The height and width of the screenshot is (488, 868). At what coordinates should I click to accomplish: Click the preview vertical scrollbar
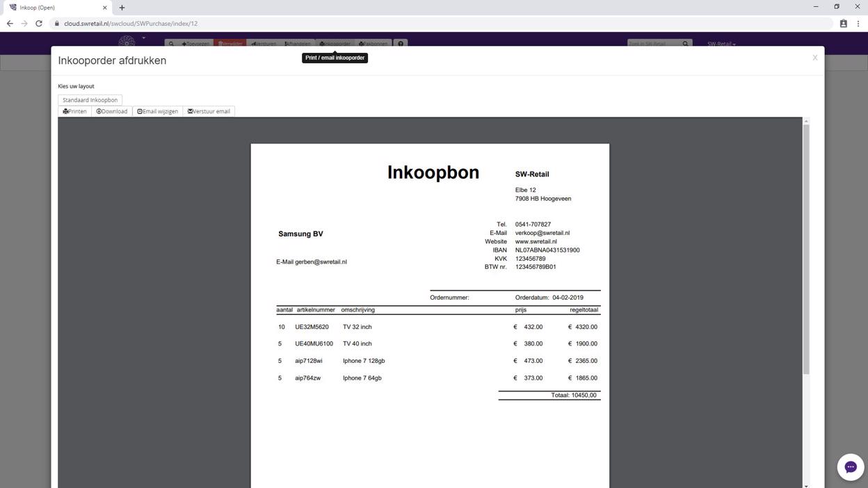(806, 250)
